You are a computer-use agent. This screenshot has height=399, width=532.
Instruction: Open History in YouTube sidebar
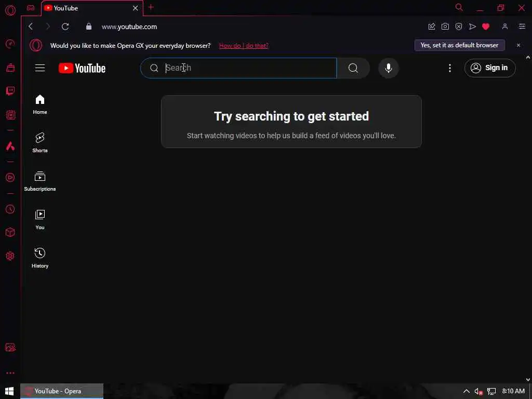pos(40,258)
